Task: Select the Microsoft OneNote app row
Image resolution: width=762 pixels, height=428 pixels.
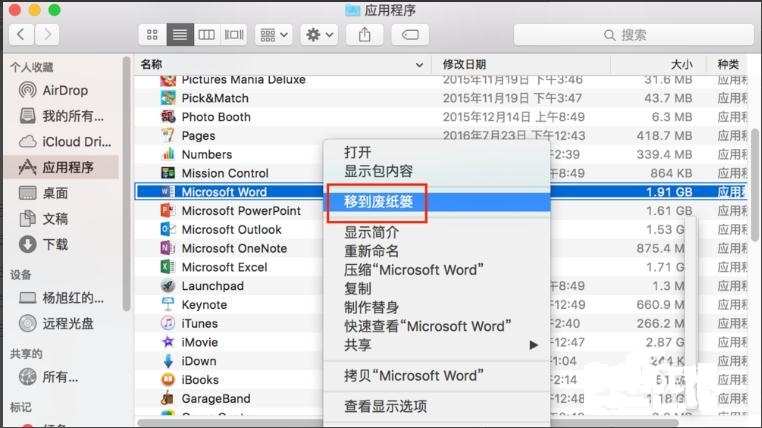Action: click(228, 248)
